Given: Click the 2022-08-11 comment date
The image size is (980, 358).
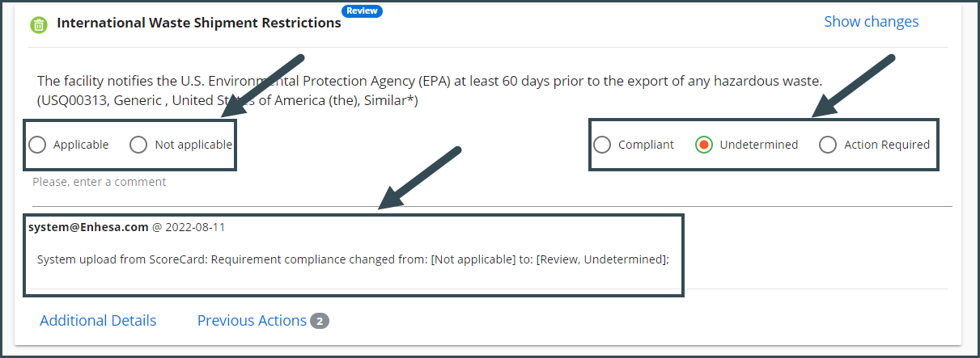Looking at the screenshot, I should [x=195, y=227].
